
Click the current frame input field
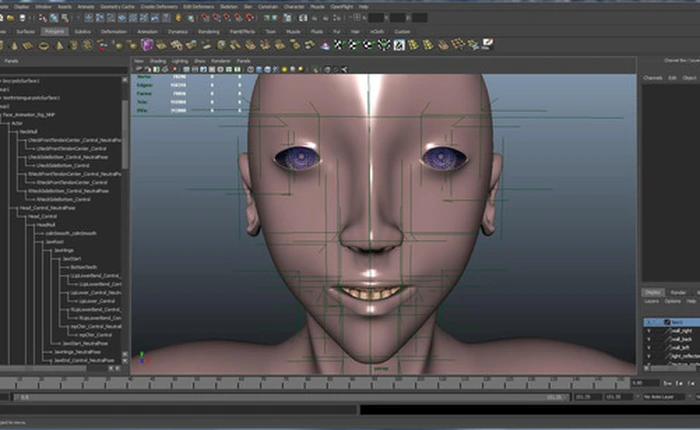tap(645, 383)
